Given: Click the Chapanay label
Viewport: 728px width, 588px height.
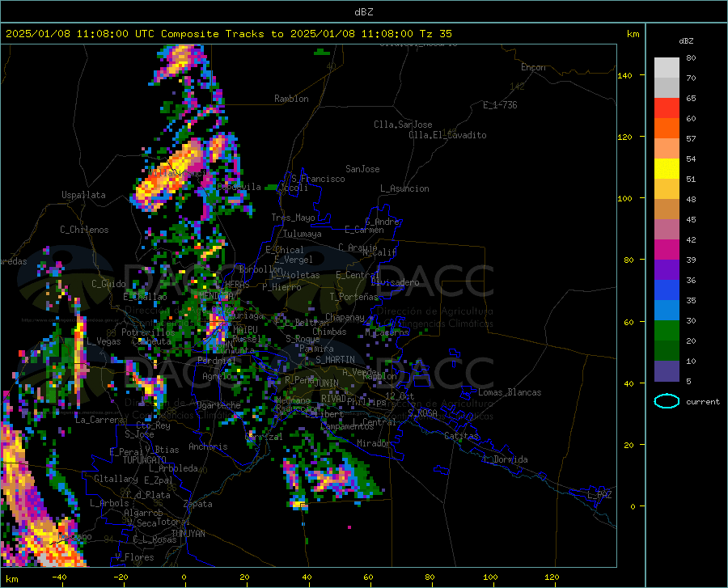Looking at the screenshot, I should pyautogui.click(x=345, y=317).
